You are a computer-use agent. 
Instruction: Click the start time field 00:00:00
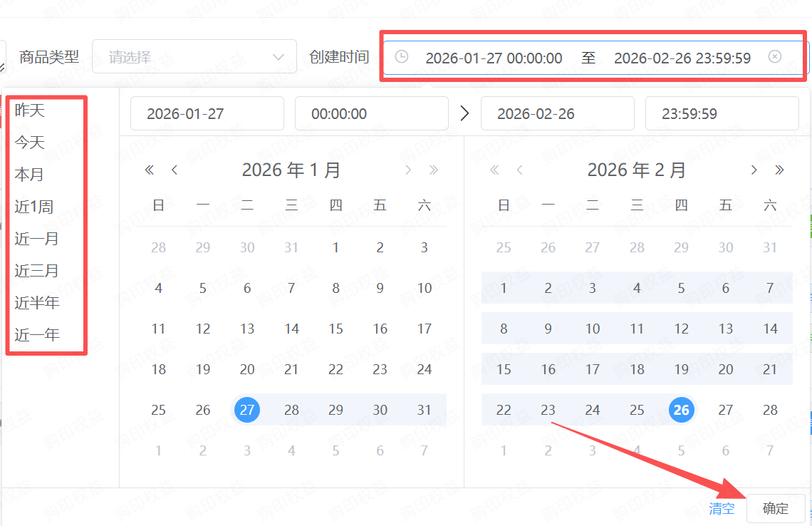coord(371,114)
